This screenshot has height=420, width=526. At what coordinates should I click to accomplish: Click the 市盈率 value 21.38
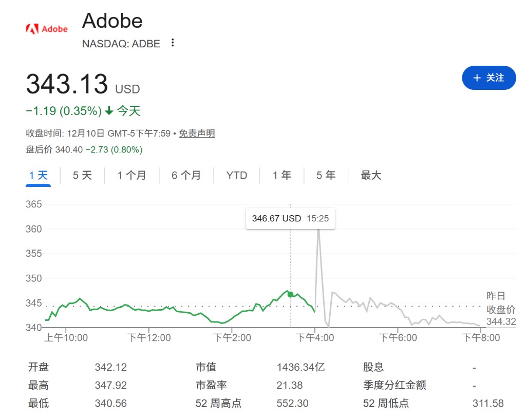coord(289,385)
